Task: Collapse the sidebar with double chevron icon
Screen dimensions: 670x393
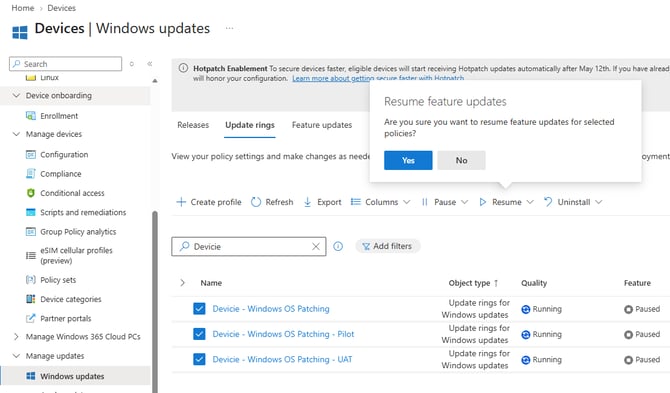Action: point(150,64)
